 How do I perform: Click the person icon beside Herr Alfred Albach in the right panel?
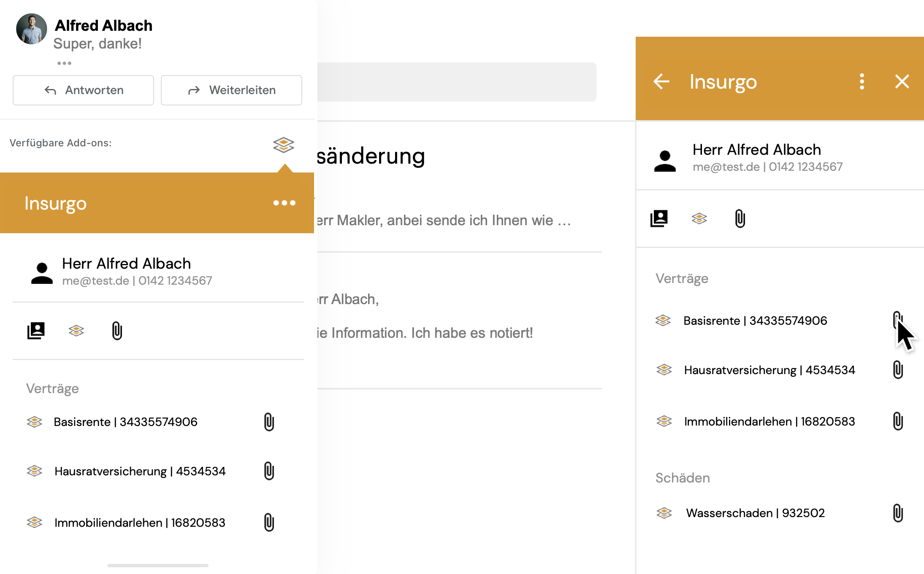(x=665, y=161)
